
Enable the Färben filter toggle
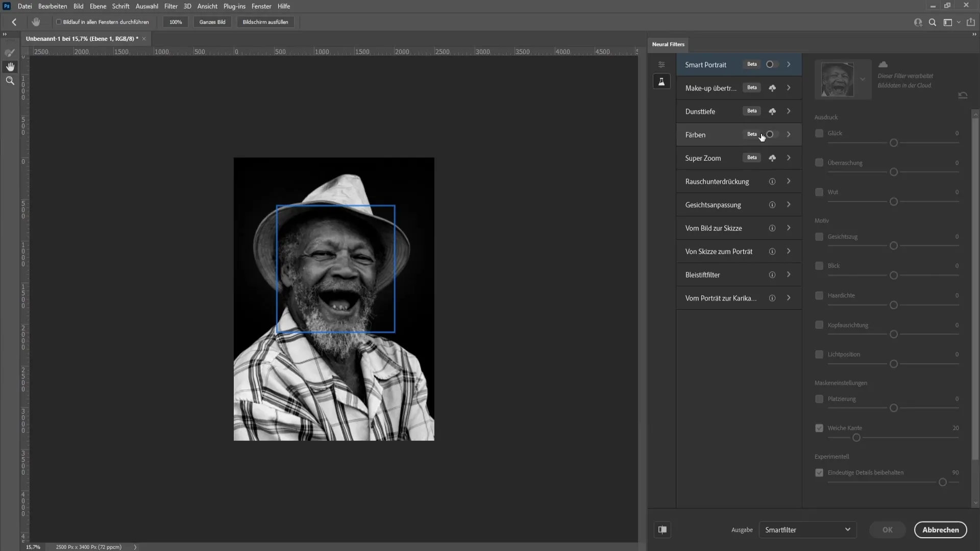point(772,134)
